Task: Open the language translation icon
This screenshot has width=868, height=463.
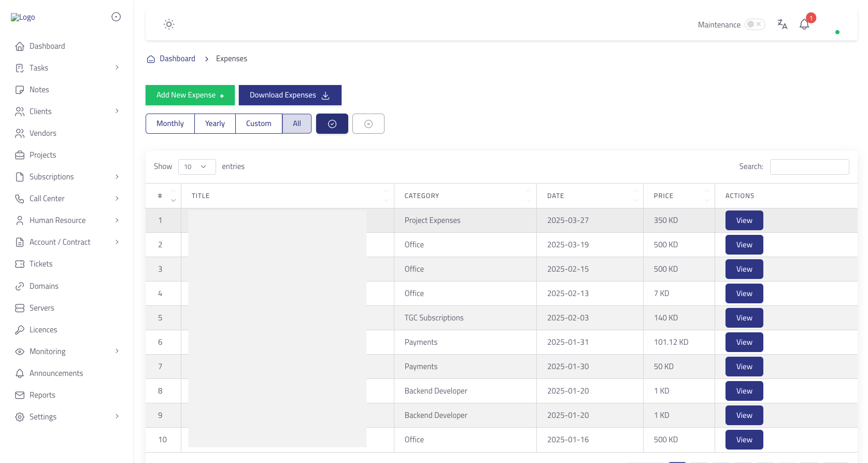Action: 782,24
